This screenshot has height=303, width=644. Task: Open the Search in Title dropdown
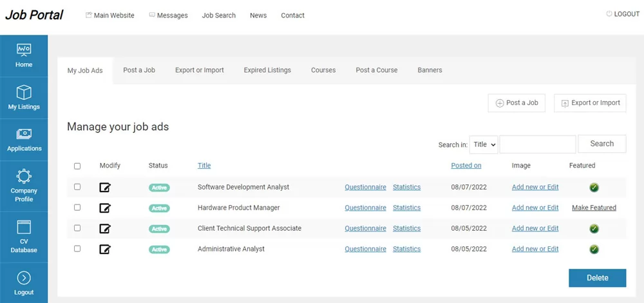(x=484, y=144)
